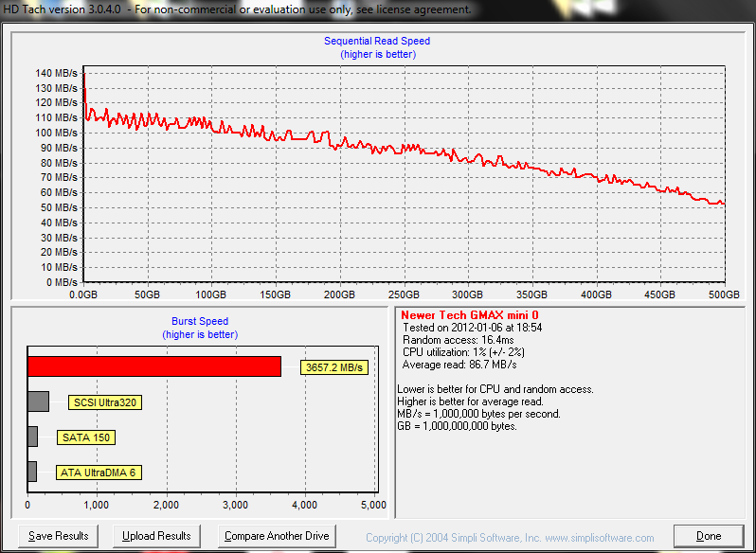Screen dimensions: 756x553
Task: Select the 3657.2 MB/s burst speed label
Action: (x=333, y=367)
